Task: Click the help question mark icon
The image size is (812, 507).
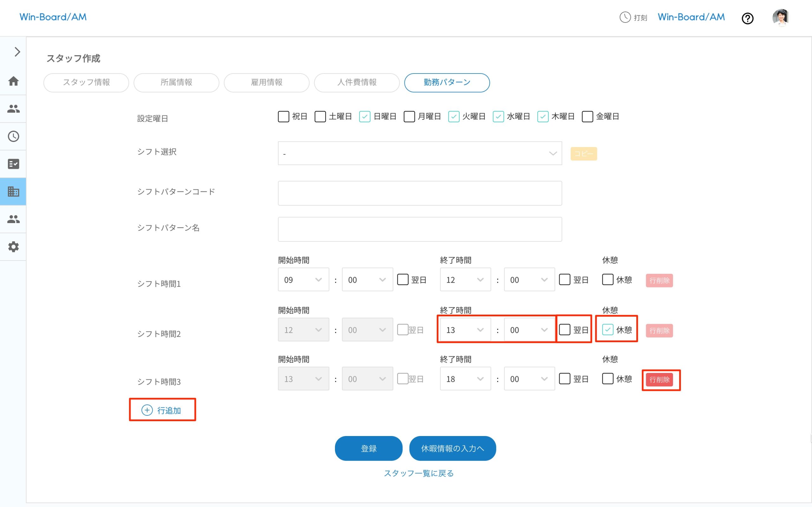Action: (747, 18)
